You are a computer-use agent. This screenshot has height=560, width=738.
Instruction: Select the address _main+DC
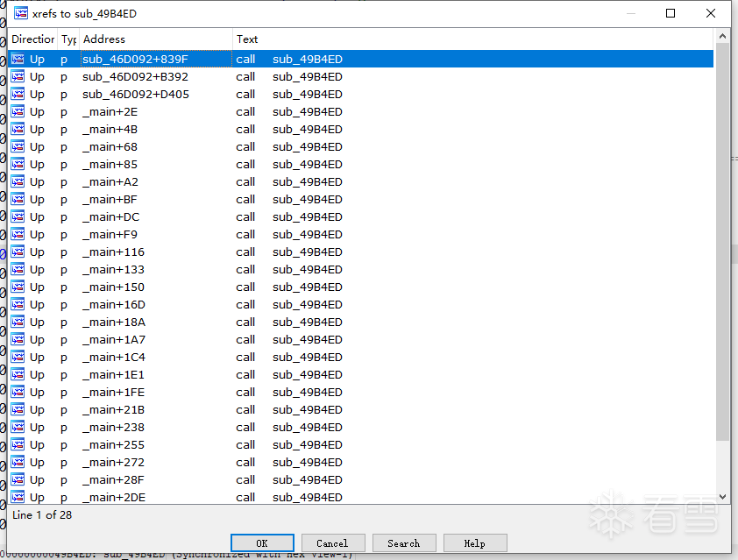[x=111, y=216]
